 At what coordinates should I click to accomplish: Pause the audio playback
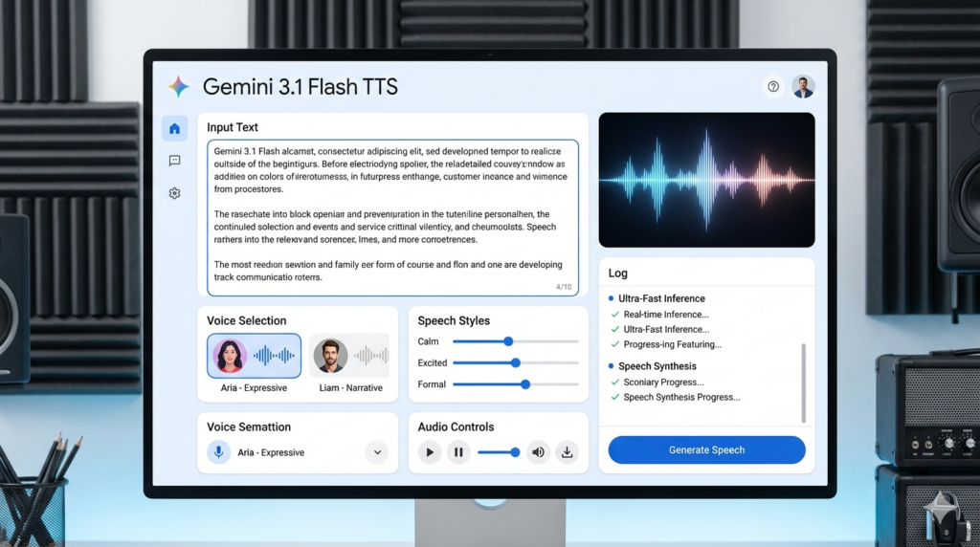tap(458, 452)
